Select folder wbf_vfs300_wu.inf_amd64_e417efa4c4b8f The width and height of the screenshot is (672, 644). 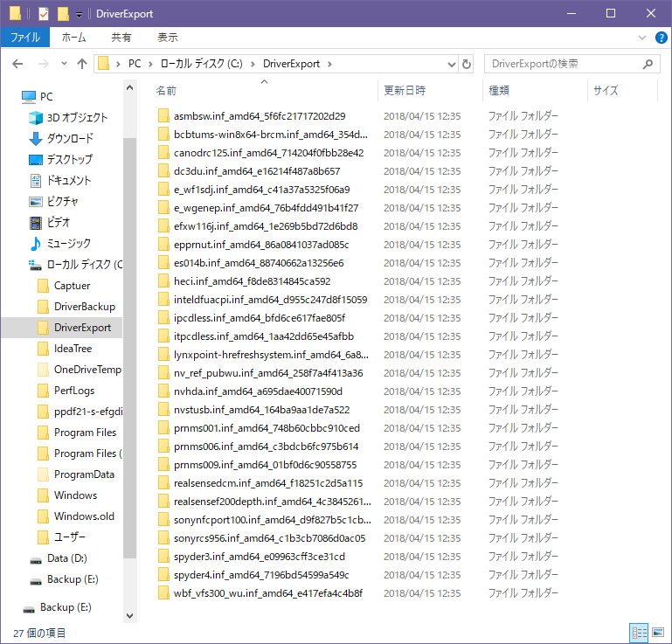268,594
